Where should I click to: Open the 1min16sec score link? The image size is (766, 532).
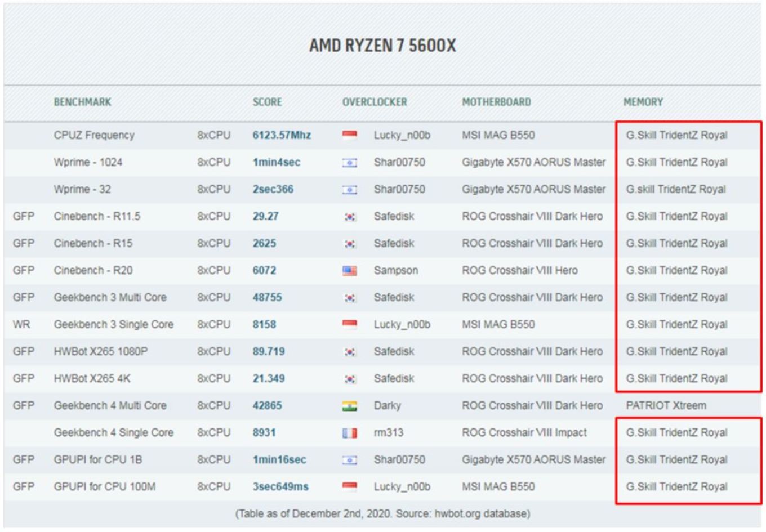pos(279,459)
